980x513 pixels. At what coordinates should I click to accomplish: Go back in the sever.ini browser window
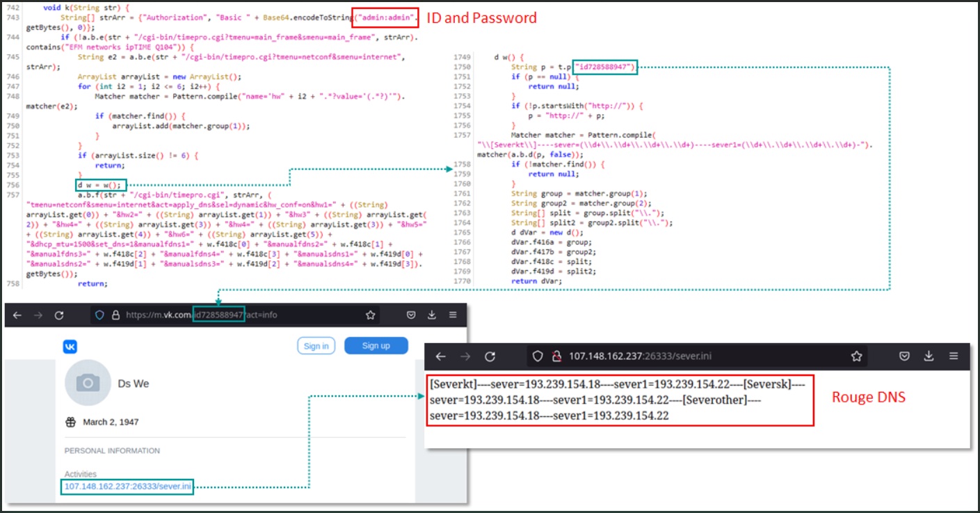pyautogui.click(x=440, y=356)
